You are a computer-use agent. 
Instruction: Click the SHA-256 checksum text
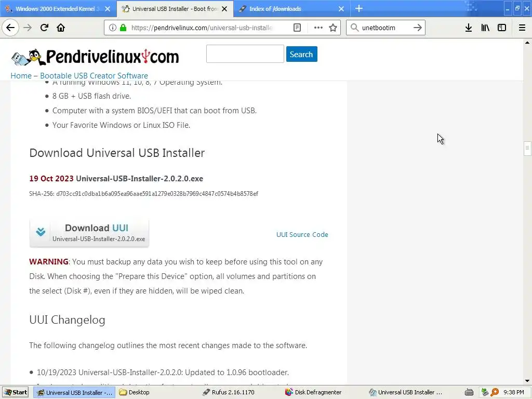tap(143, 194)
